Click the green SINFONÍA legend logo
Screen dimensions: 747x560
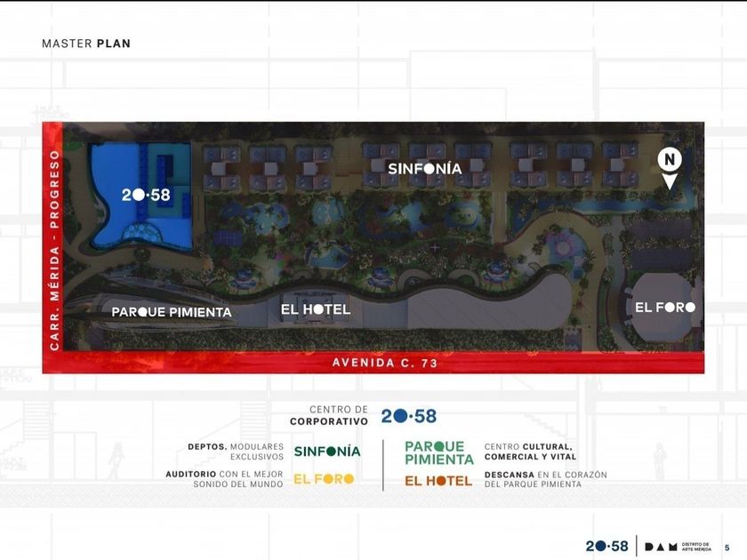pos(327,451)
